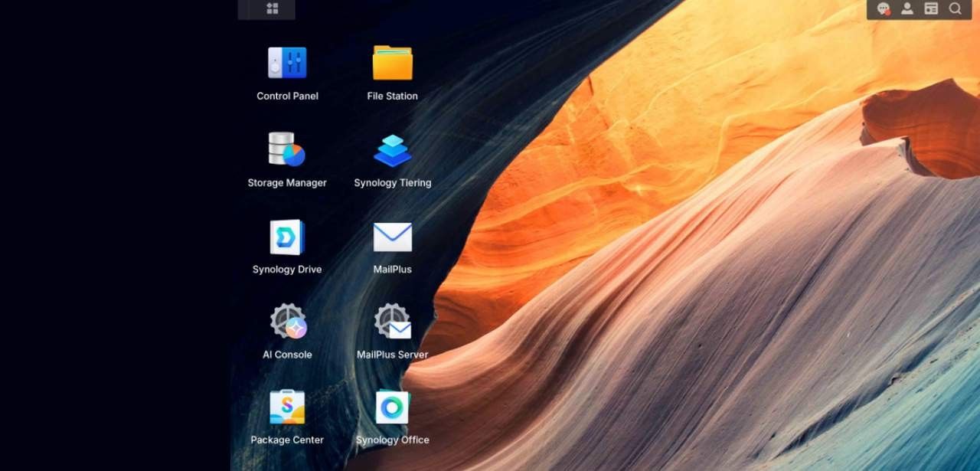Screen dimensions: 980x471
Task: Show the widgets panel
Action: (930, 9)
